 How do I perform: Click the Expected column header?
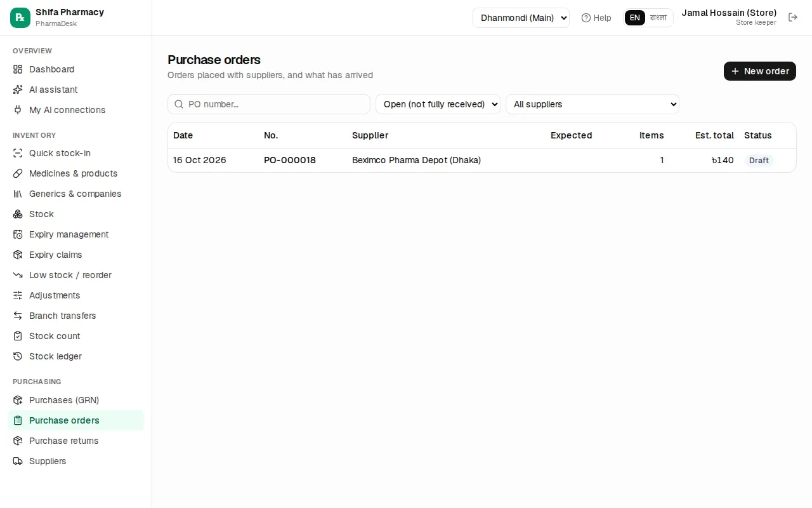coord(571,135)
